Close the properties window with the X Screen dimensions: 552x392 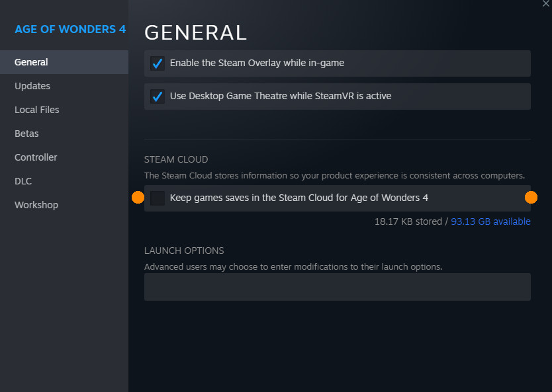coord(545,4)
